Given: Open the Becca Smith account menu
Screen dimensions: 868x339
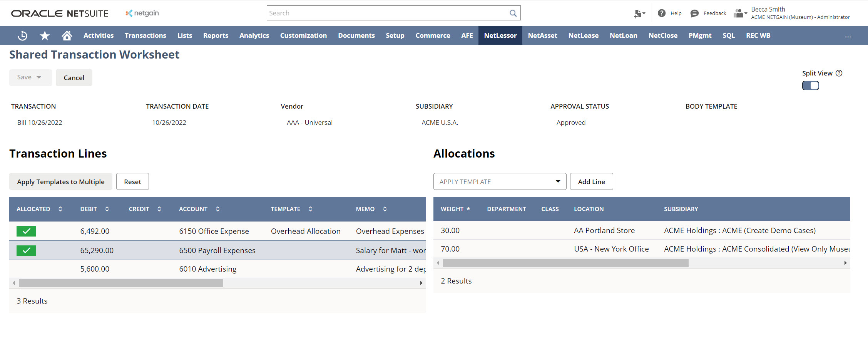Looking at the screenshot, I should click(x=800, y=13).
